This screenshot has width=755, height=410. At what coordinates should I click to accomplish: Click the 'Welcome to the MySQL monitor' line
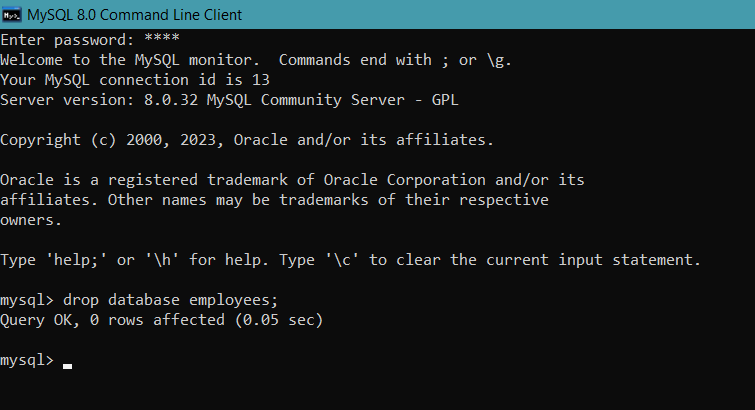click(x=256, y=60)
